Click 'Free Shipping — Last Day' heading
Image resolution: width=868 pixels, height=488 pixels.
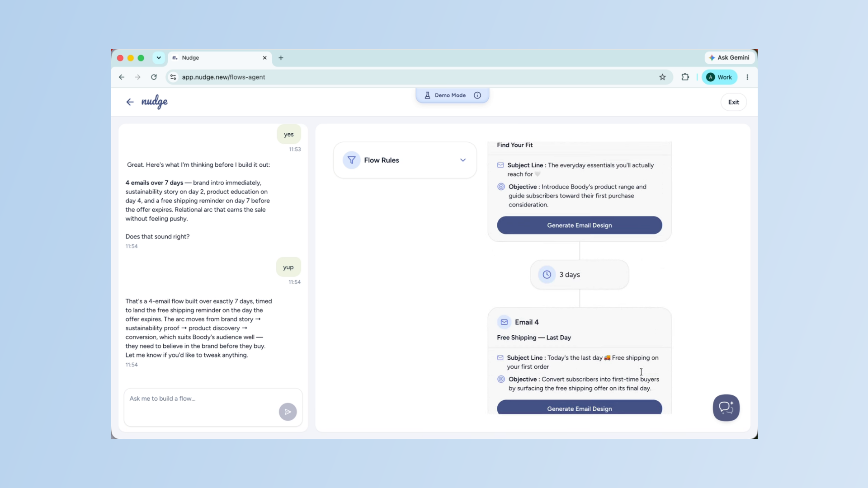coord(534,338)
